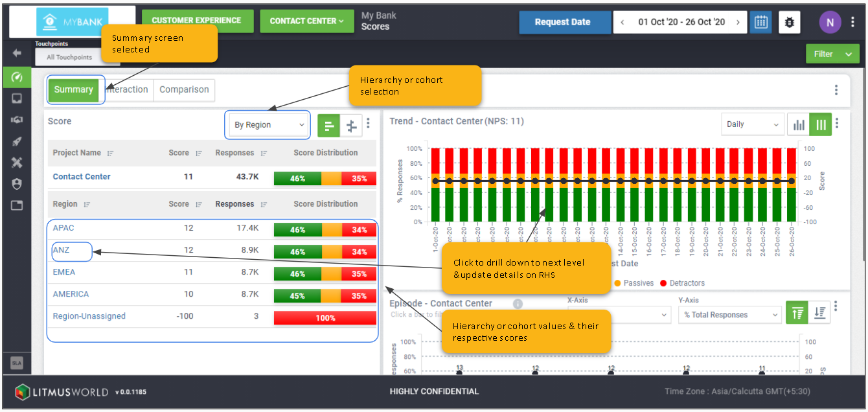
Task: Toggle the stacked column trend chart view
Action: tap(821, 124)
